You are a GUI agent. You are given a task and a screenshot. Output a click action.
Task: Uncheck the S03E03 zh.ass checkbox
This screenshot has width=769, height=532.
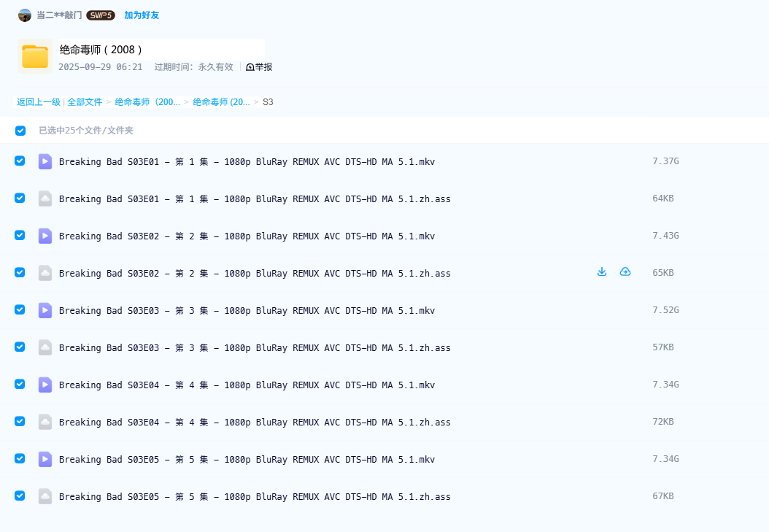tap(20, 347)
